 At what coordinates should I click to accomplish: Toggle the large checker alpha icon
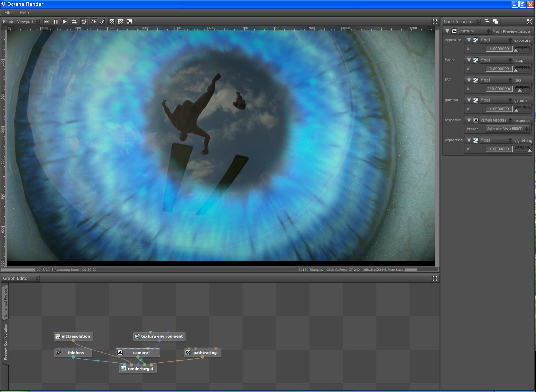[129, 22]
